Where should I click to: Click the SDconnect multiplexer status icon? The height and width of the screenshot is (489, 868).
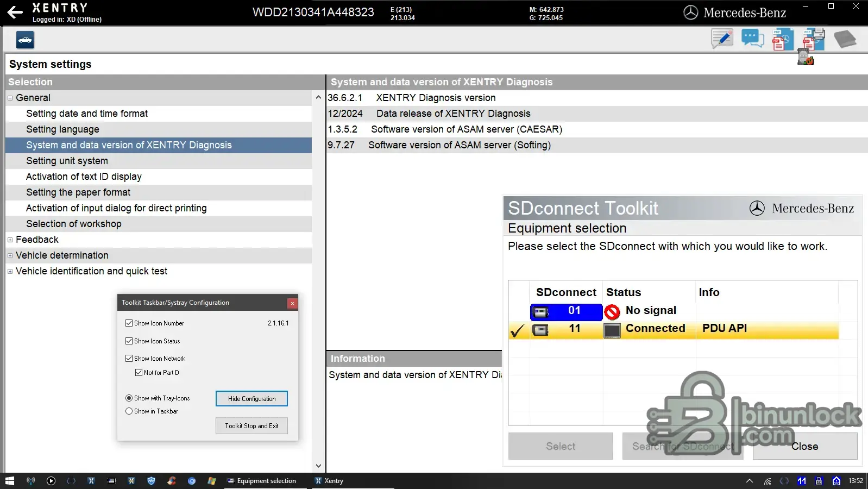click(x=805, y=57)
